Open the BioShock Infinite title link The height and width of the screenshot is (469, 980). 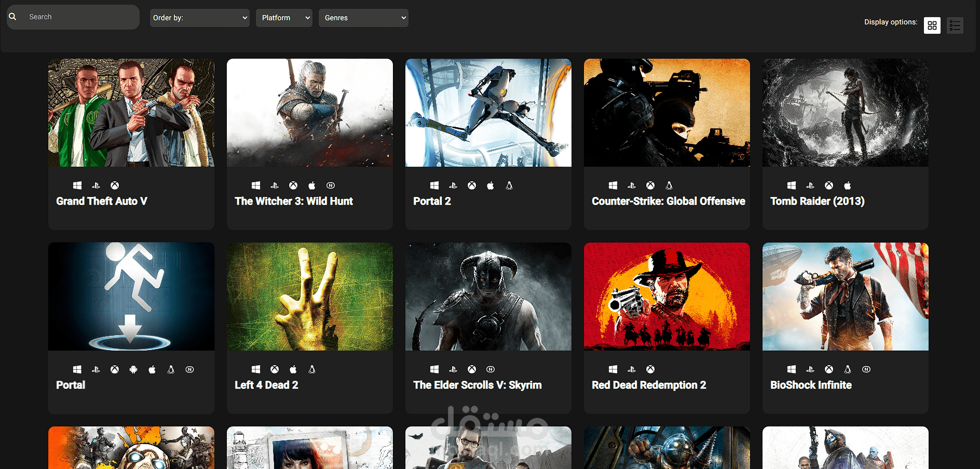pyautogui.click(x=811, y=385)
